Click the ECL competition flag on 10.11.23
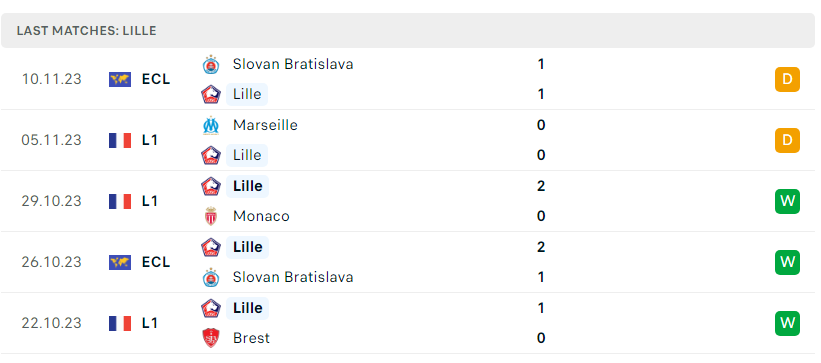821x363 pixels. pos(120,80)
